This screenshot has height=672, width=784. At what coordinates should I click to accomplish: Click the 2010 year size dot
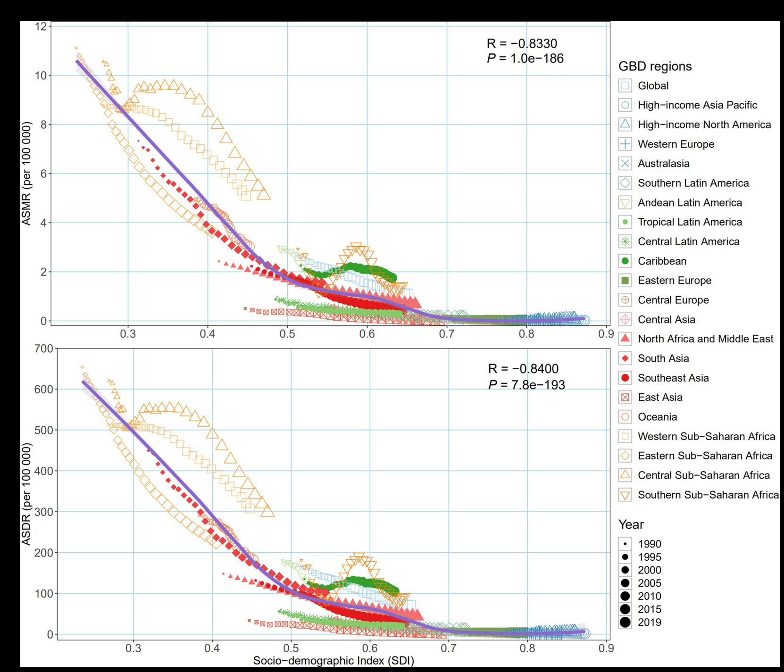click(625, 596)
